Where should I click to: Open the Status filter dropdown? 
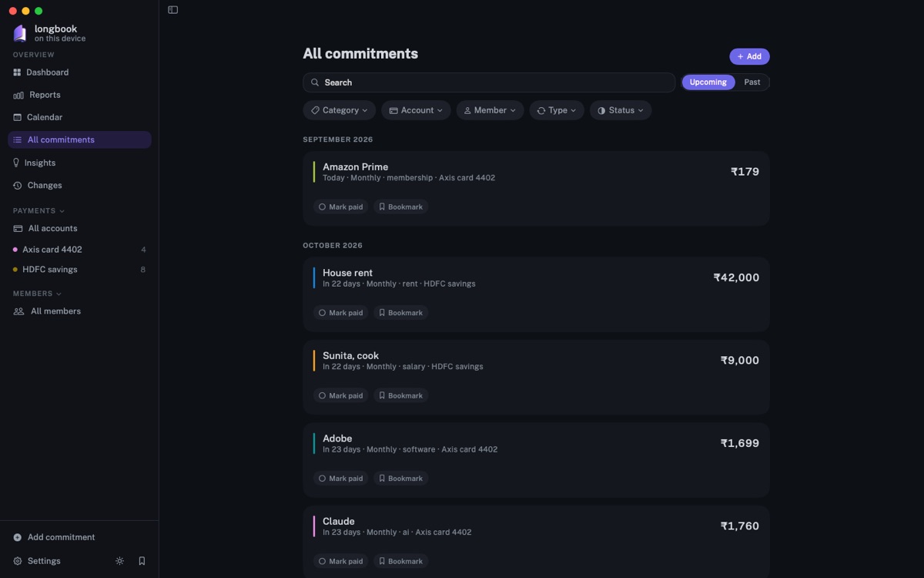click(x=621, y=110)
